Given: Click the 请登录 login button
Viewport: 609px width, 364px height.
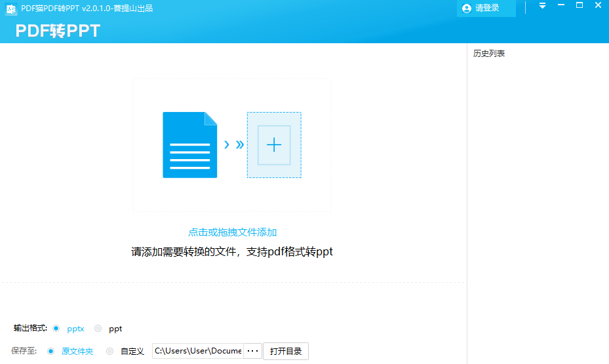Looking at the screenshot, I should click(x=486, y=9).
